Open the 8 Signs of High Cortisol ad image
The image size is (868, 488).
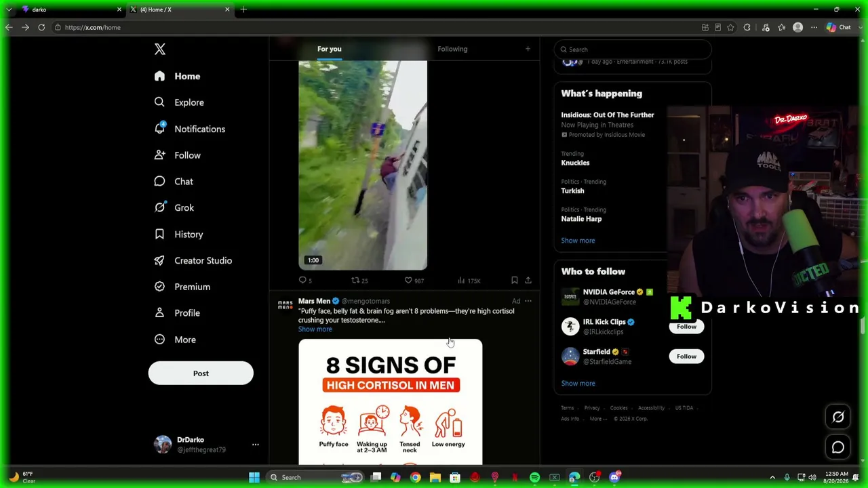(x=391, y=403)
